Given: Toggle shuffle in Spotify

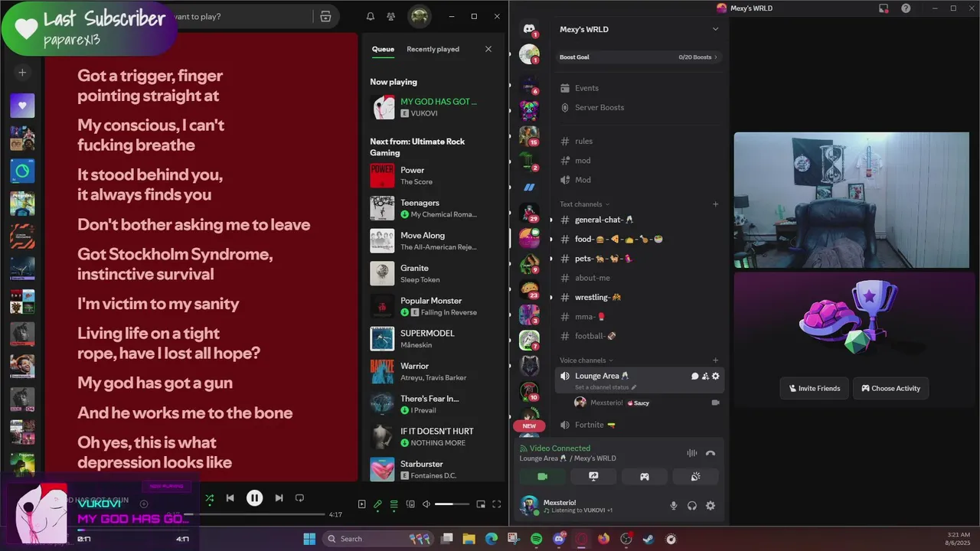Looking at the screenshot, I should (x=209, y=498).
